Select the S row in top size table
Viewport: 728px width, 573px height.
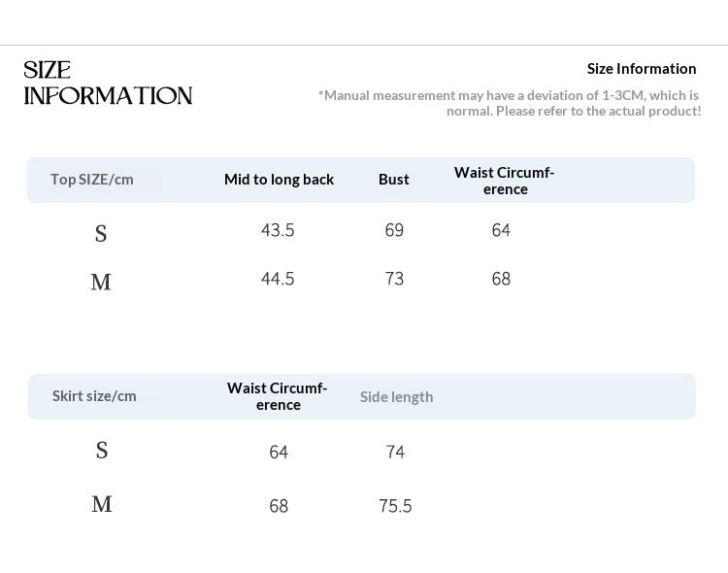361,231
